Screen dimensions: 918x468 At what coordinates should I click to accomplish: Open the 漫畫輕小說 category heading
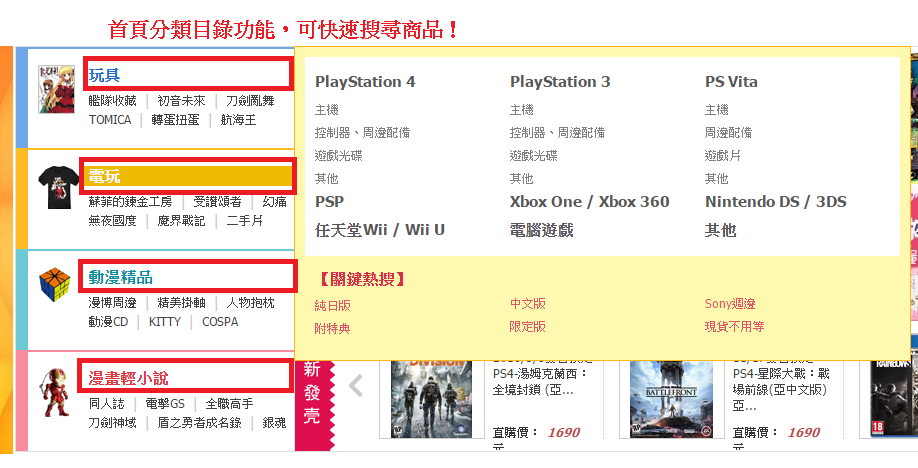click(x=128, y=378)
